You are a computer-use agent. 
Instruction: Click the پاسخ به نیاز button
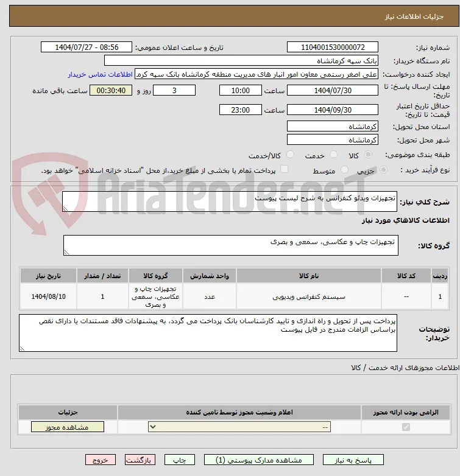coord(353,460)
